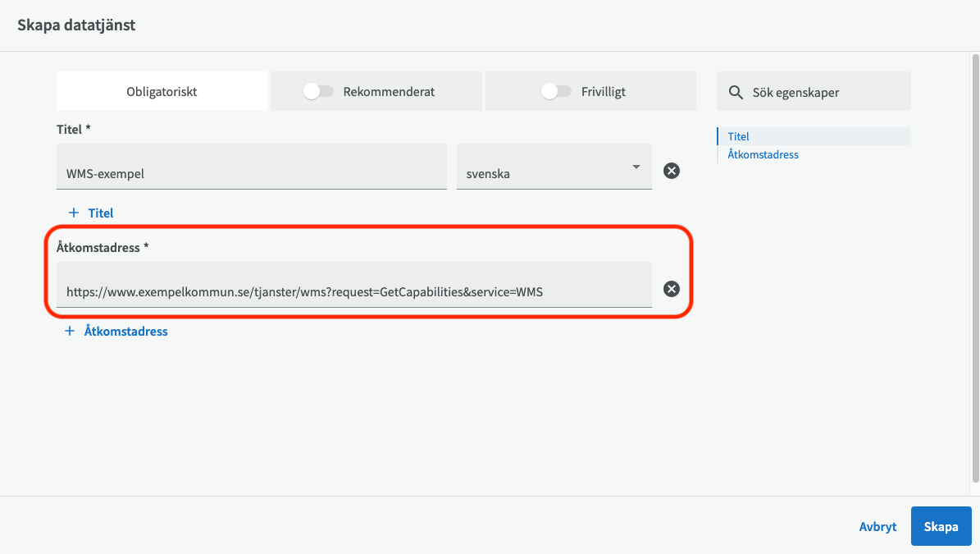Switch to the Obligatoriskt tab
Image resolution: width=980 pixels, height=554 pixels.
pos(162,92)
